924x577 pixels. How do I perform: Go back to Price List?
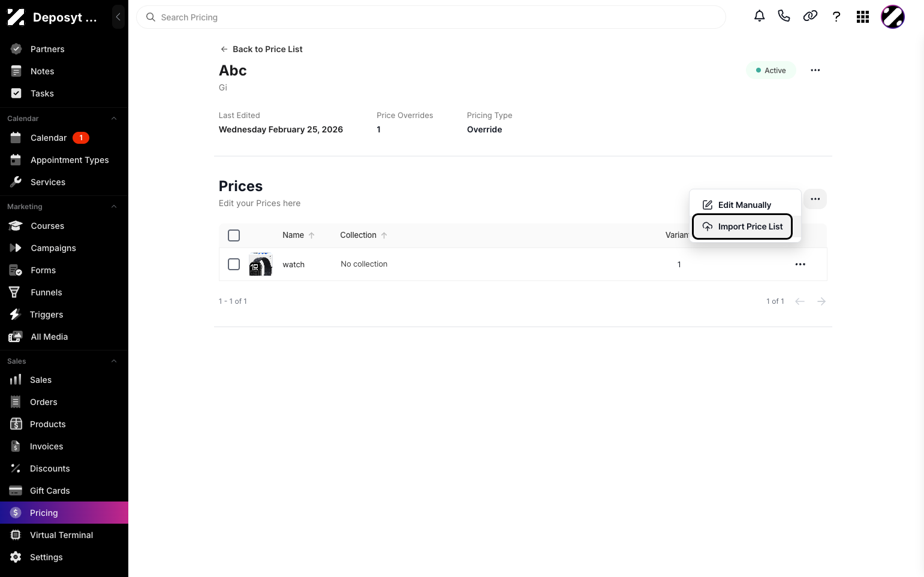(x=261, y=49)
